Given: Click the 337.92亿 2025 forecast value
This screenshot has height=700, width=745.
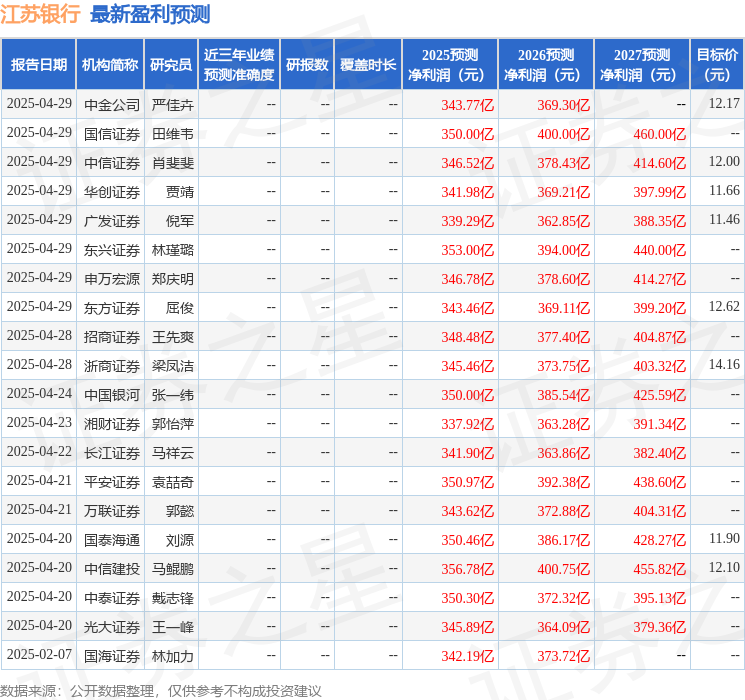Looking at the screenshot, I should click(468, 424).
